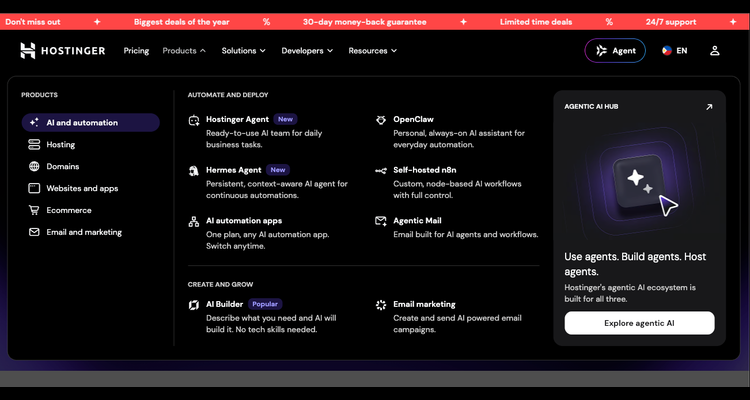Click 'AGENTIC AI HUB' card title
Viewport: 750px width, 400px height.
click(x=591, y=107)
